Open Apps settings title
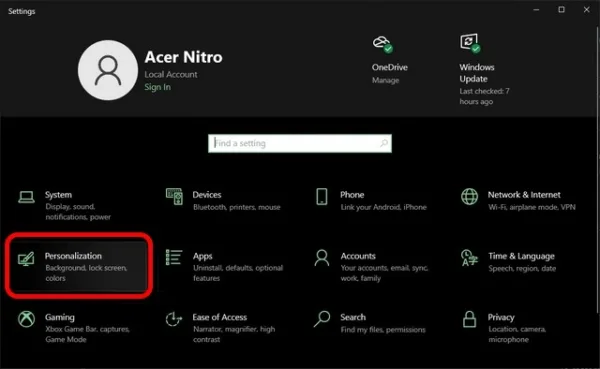 [202, 256]
